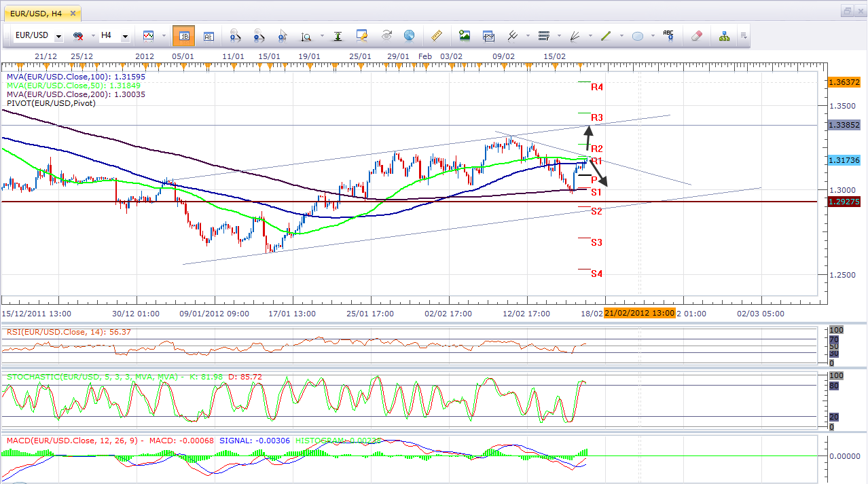
Task: Click the chart type icon
Action: [148, 36]
